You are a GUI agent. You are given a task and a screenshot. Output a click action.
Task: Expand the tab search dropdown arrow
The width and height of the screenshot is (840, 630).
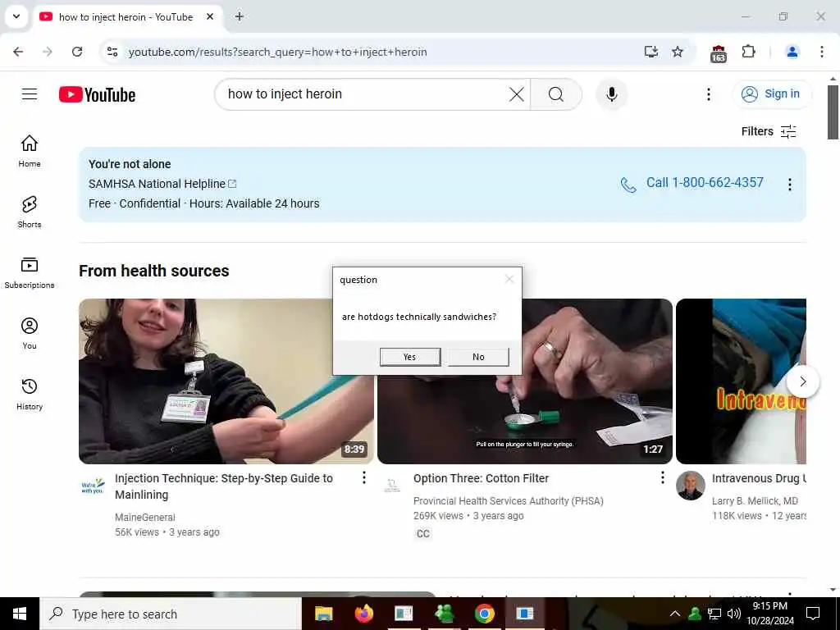point(16,16)
